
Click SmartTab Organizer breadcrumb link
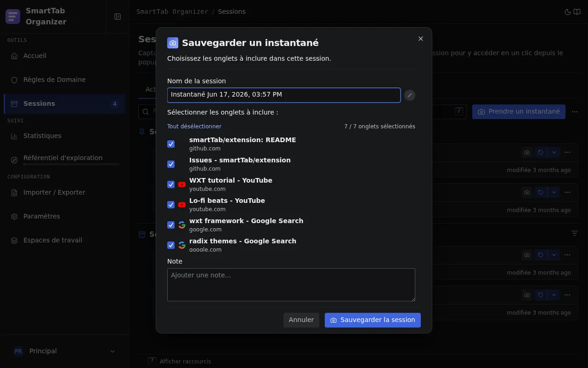coord(172,12)
